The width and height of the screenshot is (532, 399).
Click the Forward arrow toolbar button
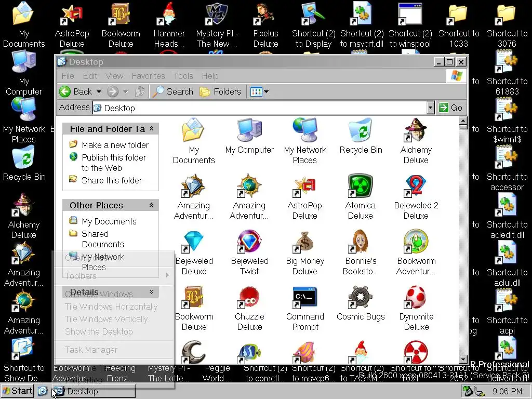113,91
